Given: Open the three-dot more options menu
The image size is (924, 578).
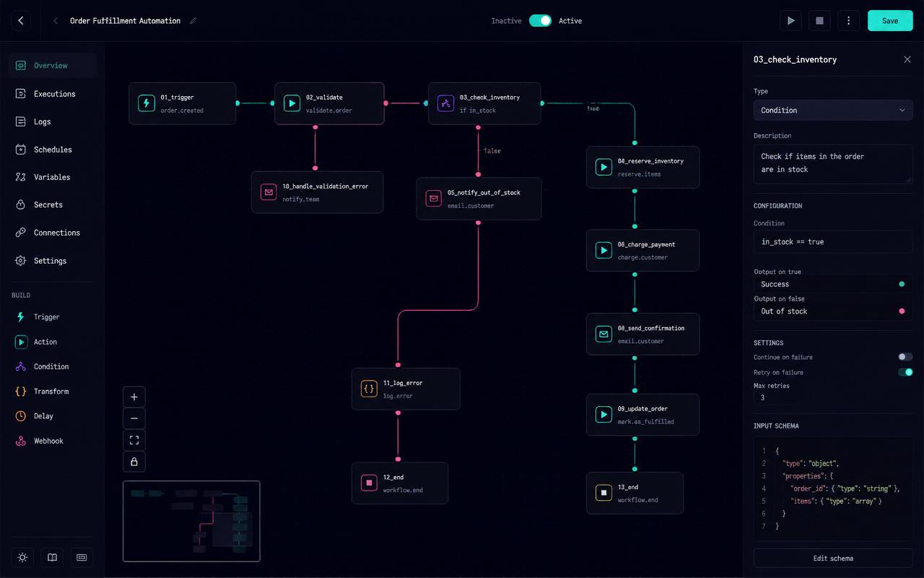Looking at the screenshot, I should click(848, 21).
